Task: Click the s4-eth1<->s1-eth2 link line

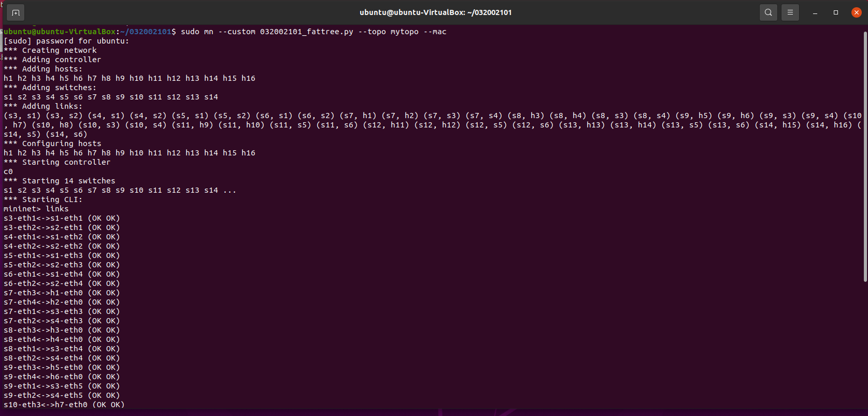Action: pos(62,237)
